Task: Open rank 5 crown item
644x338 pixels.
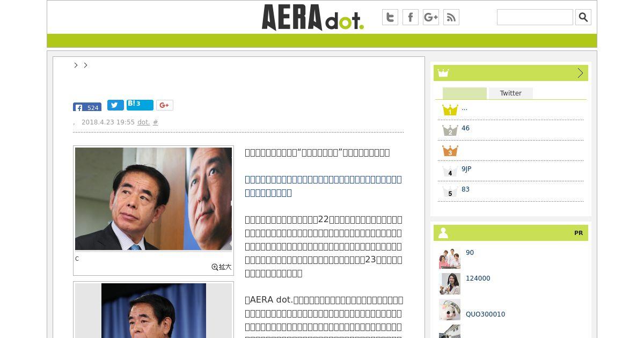Action: pyautogui.click(x=450, y=192)
